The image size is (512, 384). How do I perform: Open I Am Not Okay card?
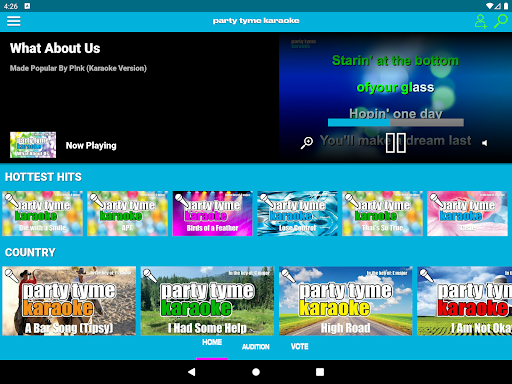pos(465,301)
